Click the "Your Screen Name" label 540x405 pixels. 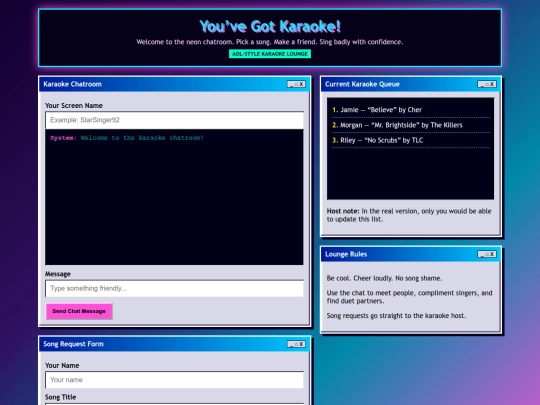pos(74,106)
